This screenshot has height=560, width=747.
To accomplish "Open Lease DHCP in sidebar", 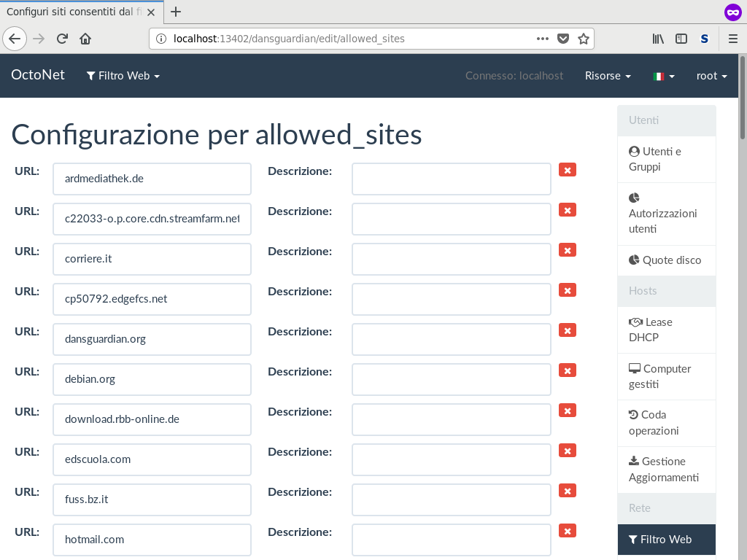I will pos(667,330).
